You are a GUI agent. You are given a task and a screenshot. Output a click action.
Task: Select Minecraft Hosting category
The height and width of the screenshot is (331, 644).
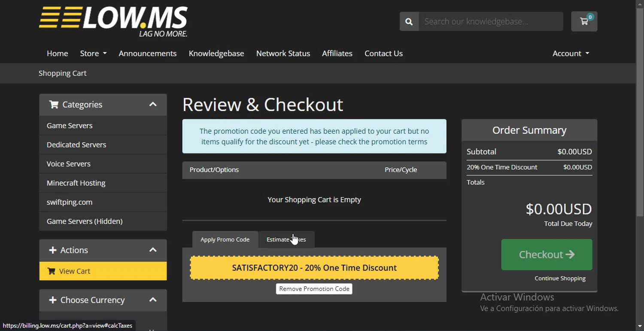103,183
